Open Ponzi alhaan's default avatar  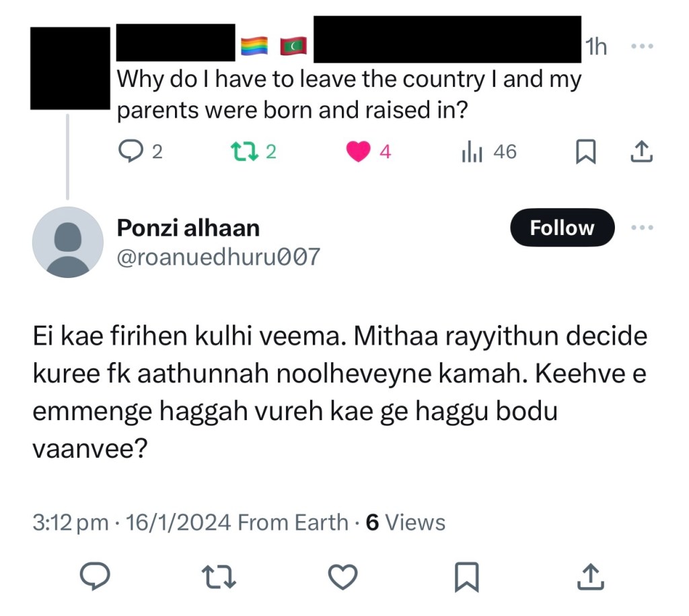(x=67, y=242)
